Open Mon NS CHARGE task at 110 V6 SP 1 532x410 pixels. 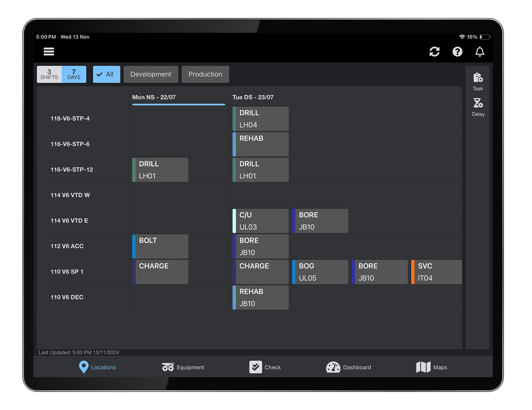click(x=160, y=272)
